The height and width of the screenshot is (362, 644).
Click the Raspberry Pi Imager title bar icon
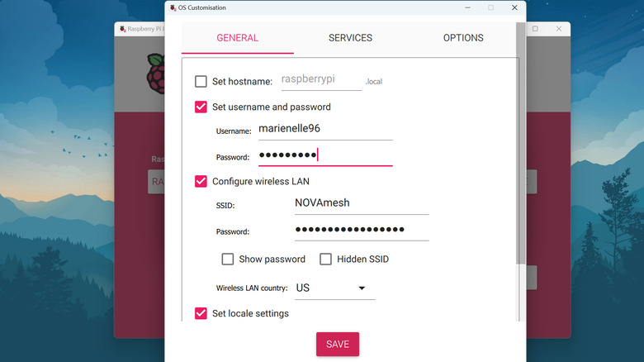click(122, 29)
